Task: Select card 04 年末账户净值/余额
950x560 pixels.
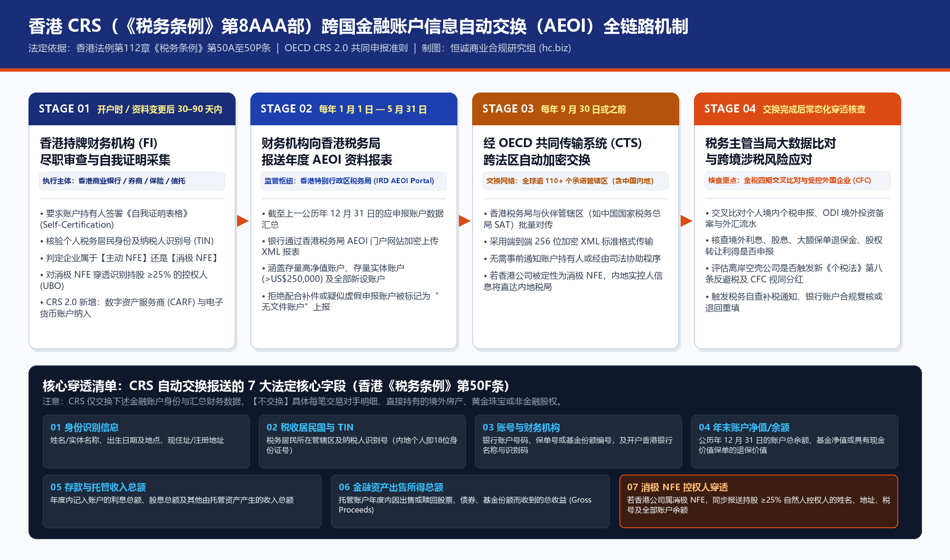Action: (x=795, y=441)
